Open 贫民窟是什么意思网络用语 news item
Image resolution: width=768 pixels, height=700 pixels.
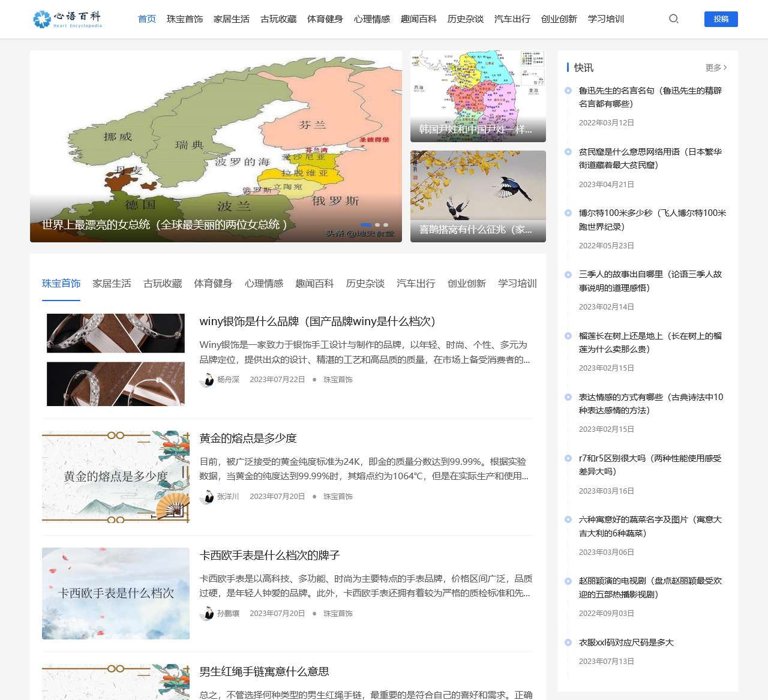(650, 158)
